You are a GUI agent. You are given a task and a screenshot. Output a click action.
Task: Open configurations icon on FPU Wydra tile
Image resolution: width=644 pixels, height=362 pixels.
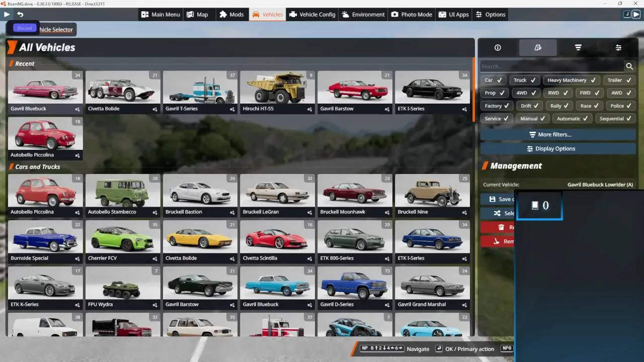[x=154, y=305]
